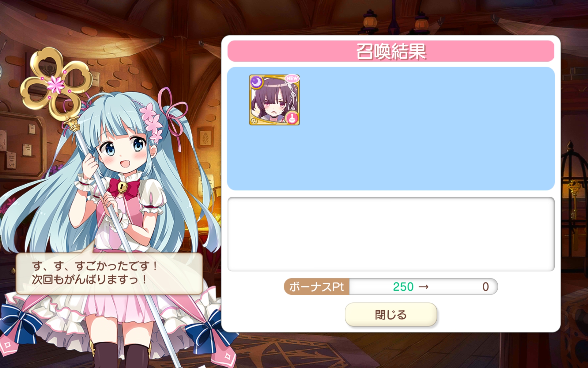Open the summoned purple-haired character card
Image resolution: width=588 pixels, height=368 pixels.
(274, 100)
